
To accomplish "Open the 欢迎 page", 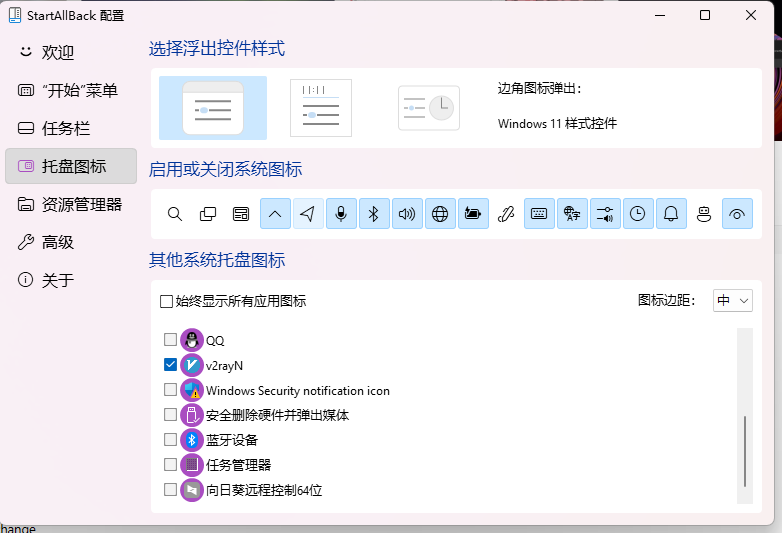I will [71, 52].
